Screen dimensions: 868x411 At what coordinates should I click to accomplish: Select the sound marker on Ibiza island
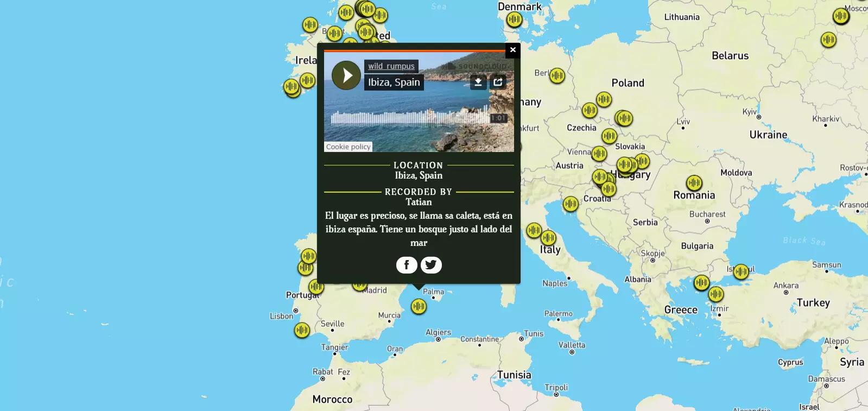pyautogui.click(x=419, y=306)
